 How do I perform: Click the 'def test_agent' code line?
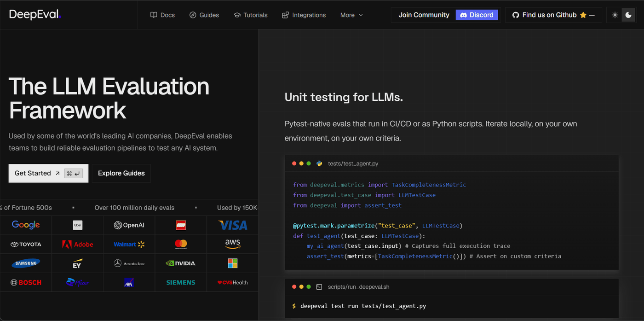[x=360, y=236]
